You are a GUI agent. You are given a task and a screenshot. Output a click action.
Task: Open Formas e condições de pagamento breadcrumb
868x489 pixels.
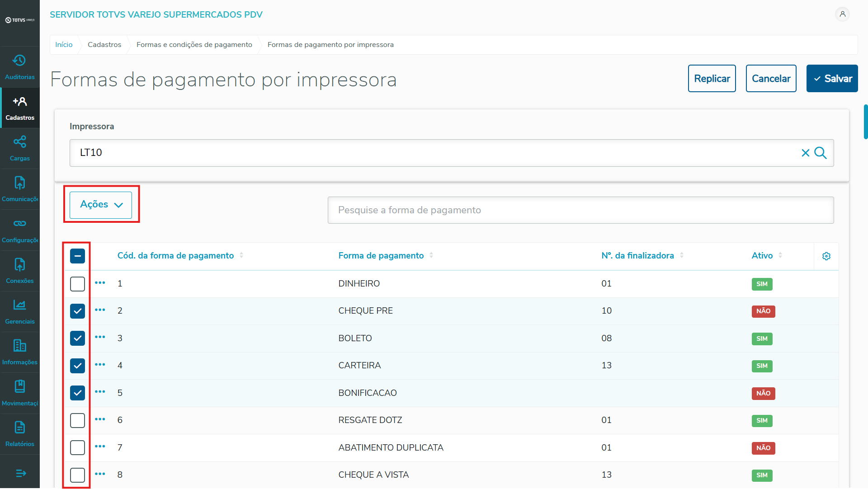[x=194, y=45]
